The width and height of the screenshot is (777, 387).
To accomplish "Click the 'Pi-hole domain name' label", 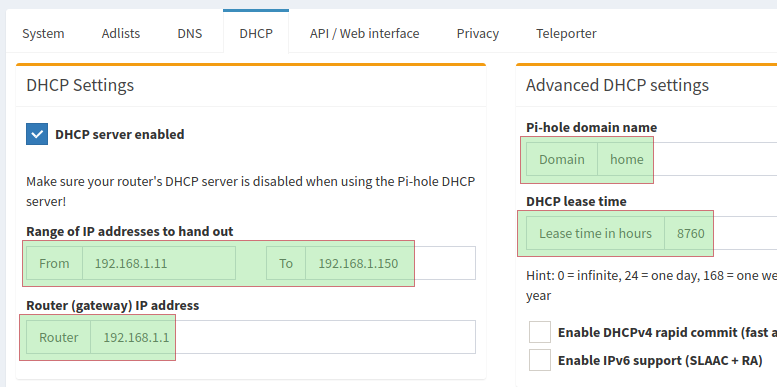I will coord(592,127).
